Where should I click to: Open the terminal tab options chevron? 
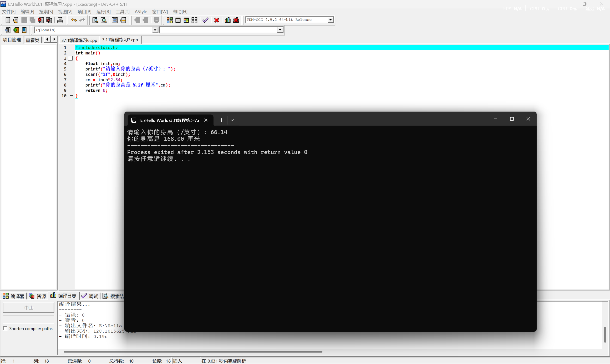point(232,120)
